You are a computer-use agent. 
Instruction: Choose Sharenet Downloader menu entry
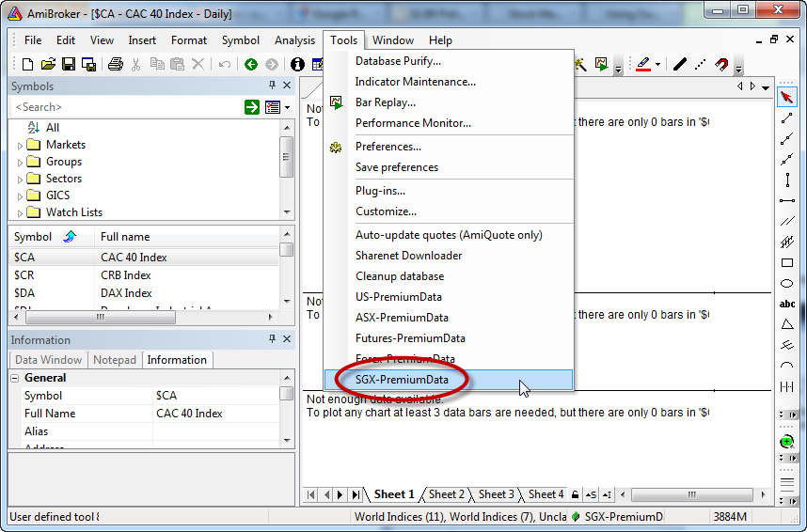point(449,256)
